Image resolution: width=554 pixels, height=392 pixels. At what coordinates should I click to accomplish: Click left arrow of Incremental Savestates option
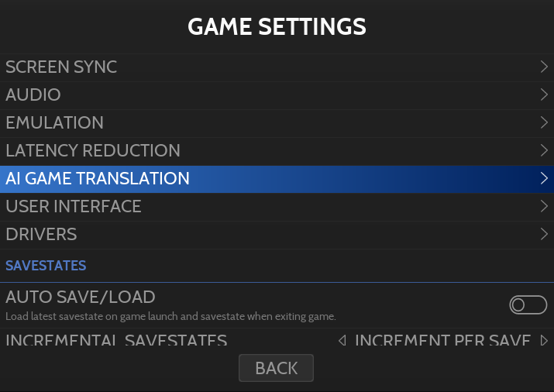pos(342,341)
